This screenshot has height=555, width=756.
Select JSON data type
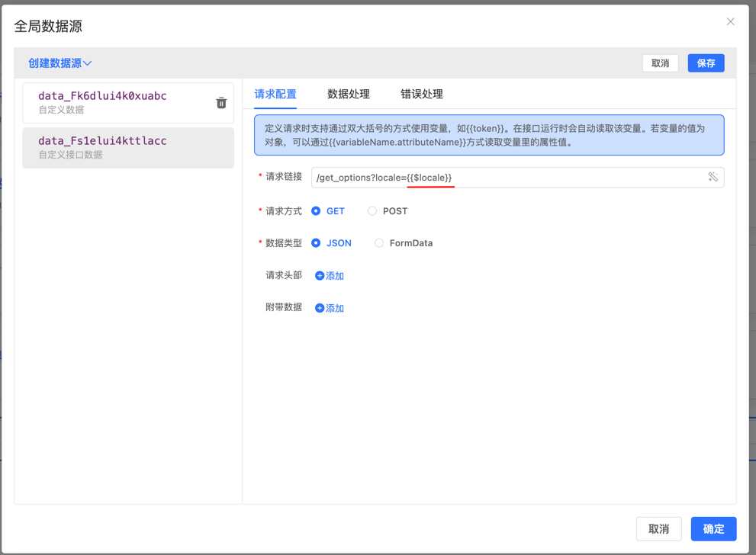click(x=316, y=243)
